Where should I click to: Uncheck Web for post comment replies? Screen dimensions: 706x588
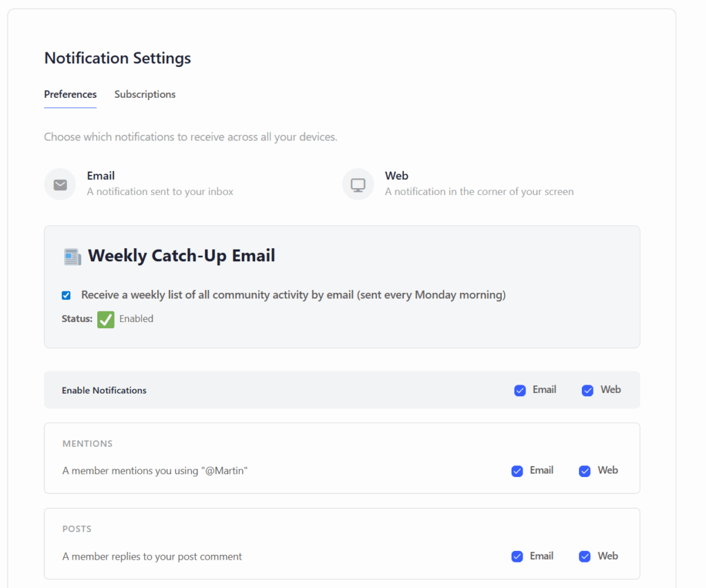[x=585, y=557]
